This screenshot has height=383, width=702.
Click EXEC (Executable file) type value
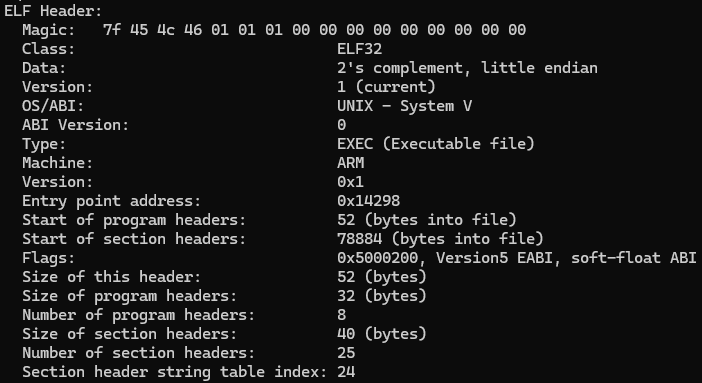point(436,144)
